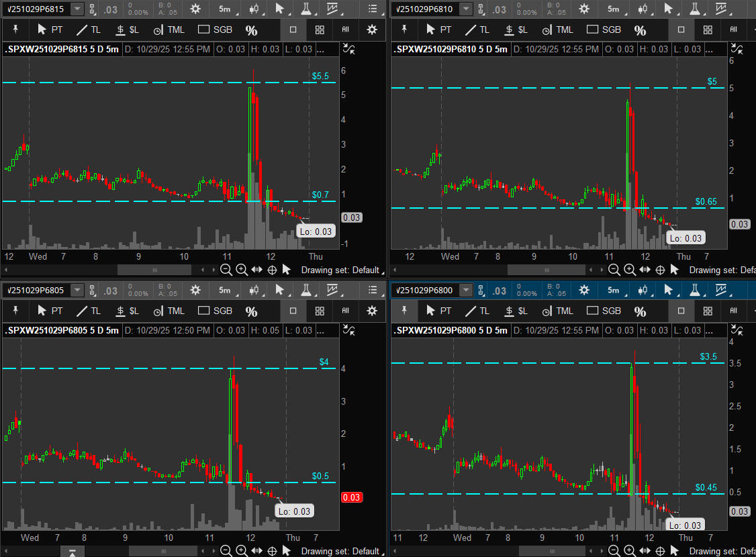This screenshot has width=756, height=557.
Task: Click the flask Studies icon in P6815 chart
Action: click(307, 9)
